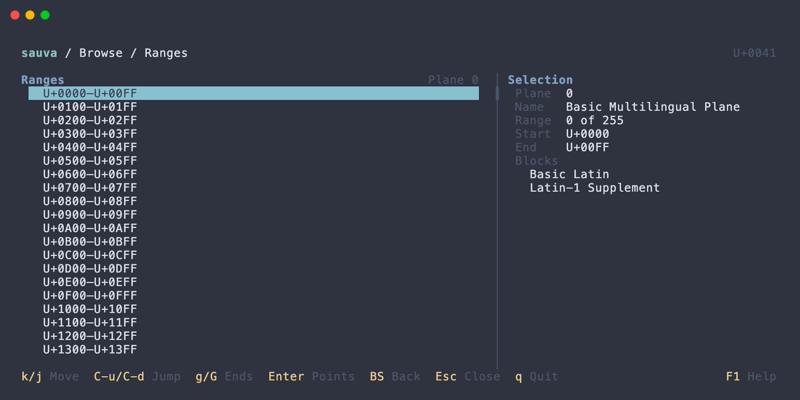This screenshot has width=800, height=400.
Task: Click the End value U+00FF
Action: tap(587, 147)
